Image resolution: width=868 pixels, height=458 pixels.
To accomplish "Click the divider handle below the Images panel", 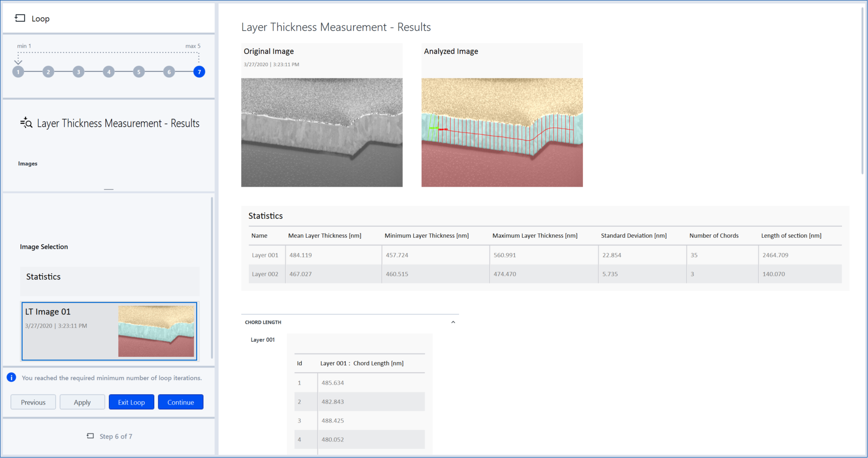I will pos(108,189).
